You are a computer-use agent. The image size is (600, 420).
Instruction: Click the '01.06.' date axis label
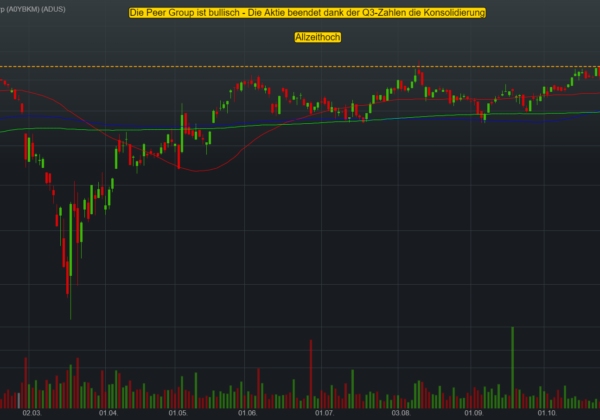pyautogui.click(x=247, y=413)
